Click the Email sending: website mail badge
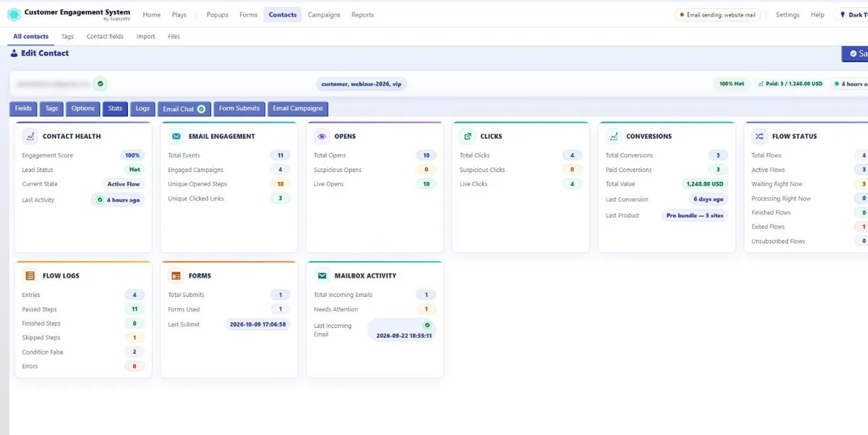Viewport: 868px width, 435px height. point(718,14)
